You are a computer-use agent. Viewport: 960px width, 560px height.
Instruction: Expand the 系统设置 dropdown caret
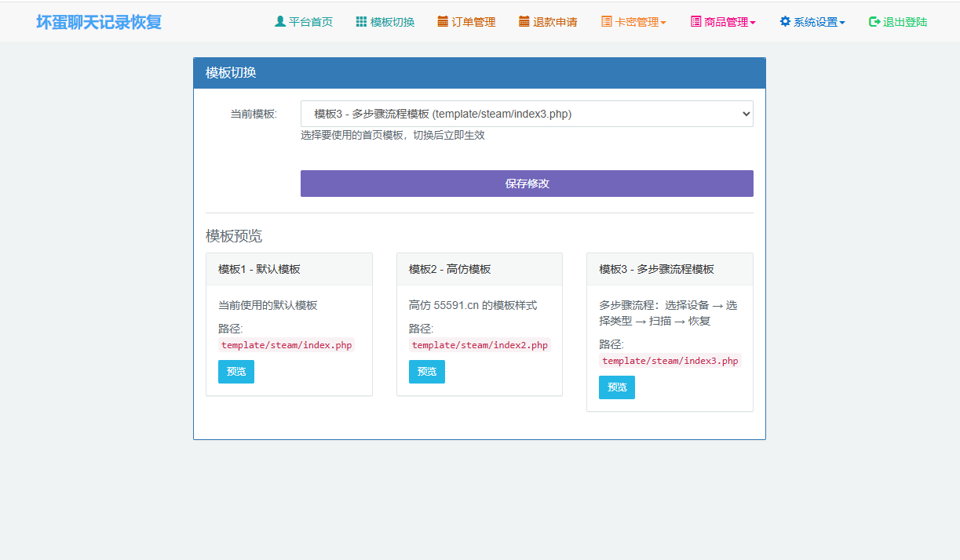point(842,23)
